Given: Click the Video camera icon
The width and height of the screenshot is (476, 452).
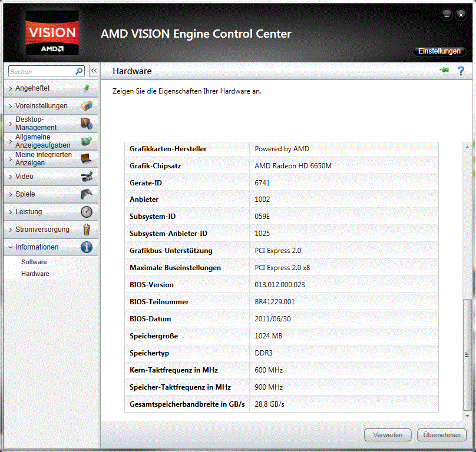Looking at the screenshot, I should (x=87, y=177).
